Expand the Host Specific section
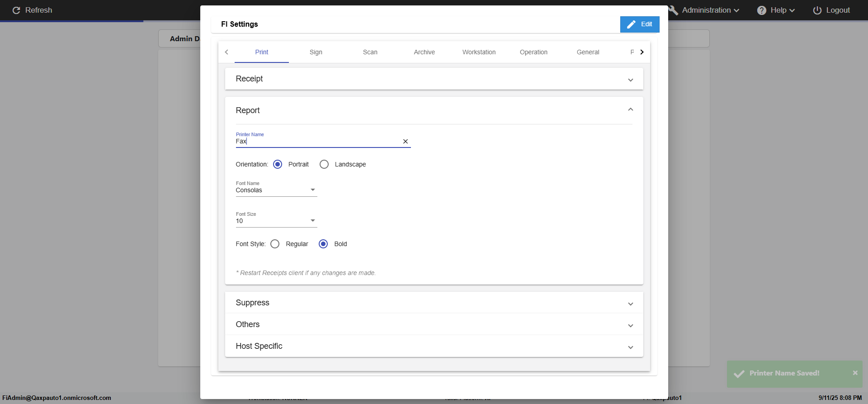This screenshot has height=404, width=868. pyautogui.click(x=630, y=347)
